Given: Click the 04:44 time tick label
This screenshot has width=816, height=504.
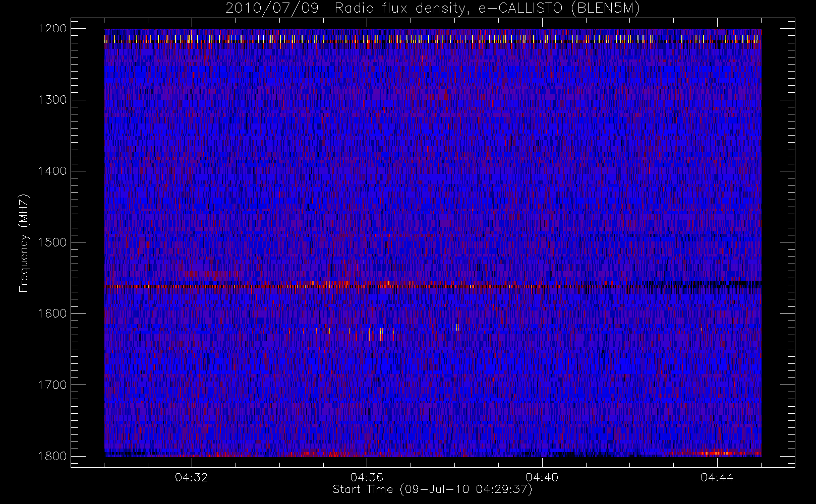Looking at the screenshot, I should tap(717, 477).
